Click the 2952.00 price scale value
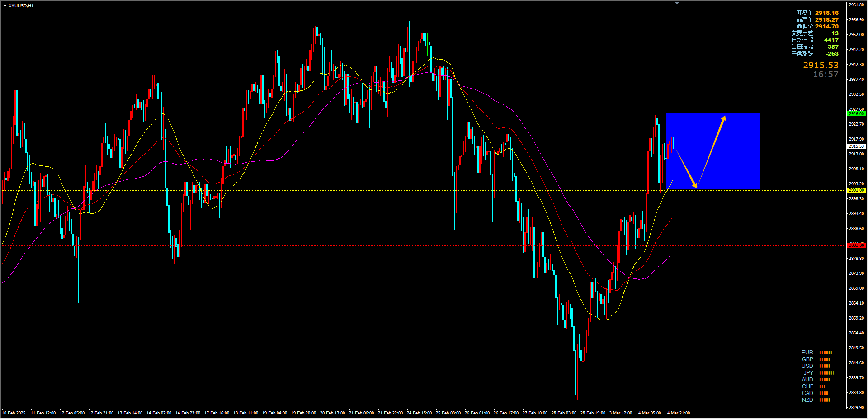868x419 pixels. (x=857, y=35)
